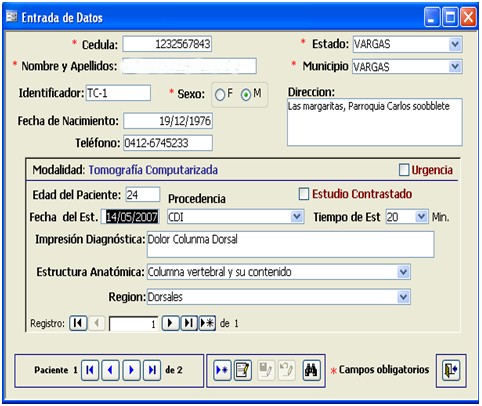Check Estudio Contrastado checkbox
482x406 pixels.
coord(304,194)
